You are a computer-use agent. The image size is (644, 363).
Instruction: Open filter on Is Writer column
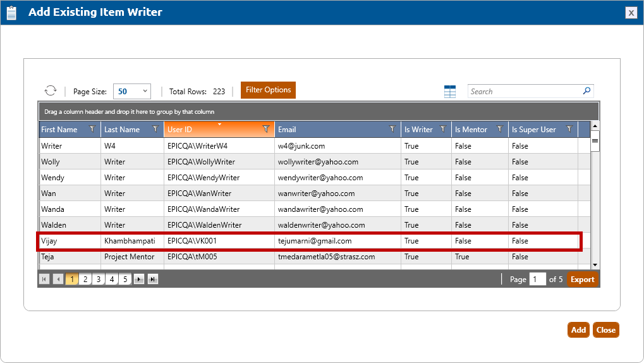[443, 129]
